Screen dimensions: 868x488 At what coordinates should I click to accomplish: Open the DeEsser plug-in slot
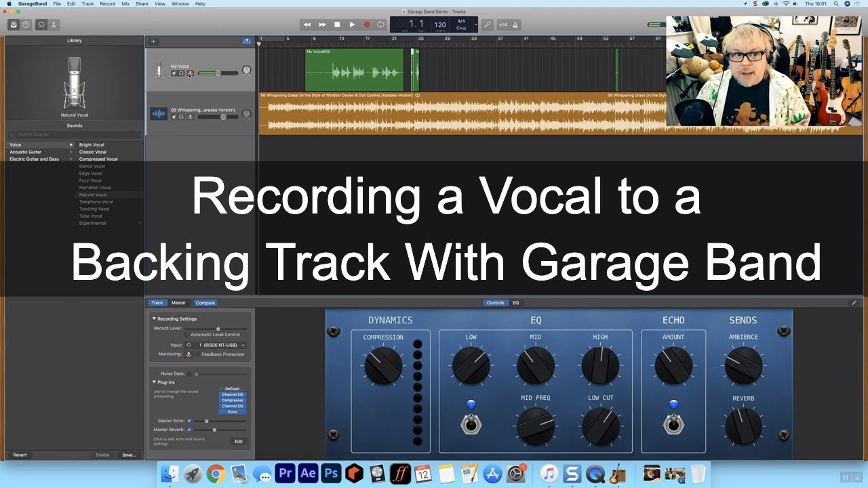(x=233, y=389)
